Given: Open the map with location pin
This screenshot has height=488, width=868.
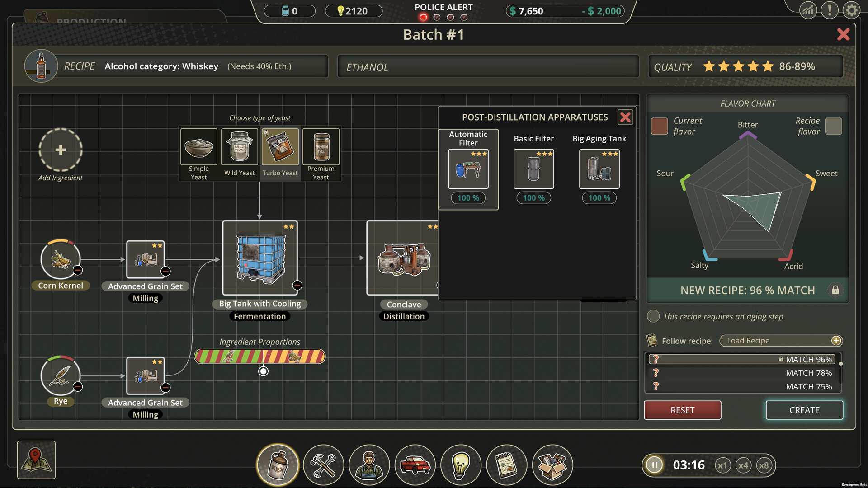Looking at the screenshot, I should point(36,460).
